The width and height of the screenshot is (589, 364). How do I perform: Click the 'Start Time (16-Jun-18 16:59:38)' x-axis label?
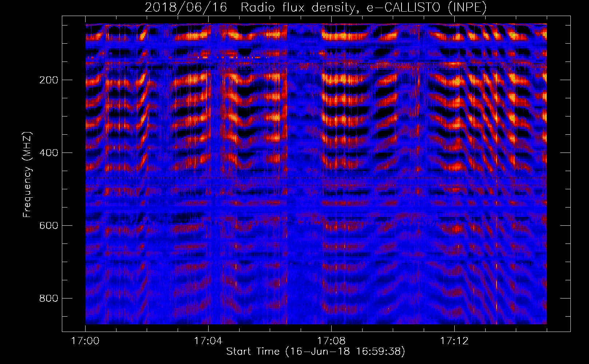pos(316,352)
